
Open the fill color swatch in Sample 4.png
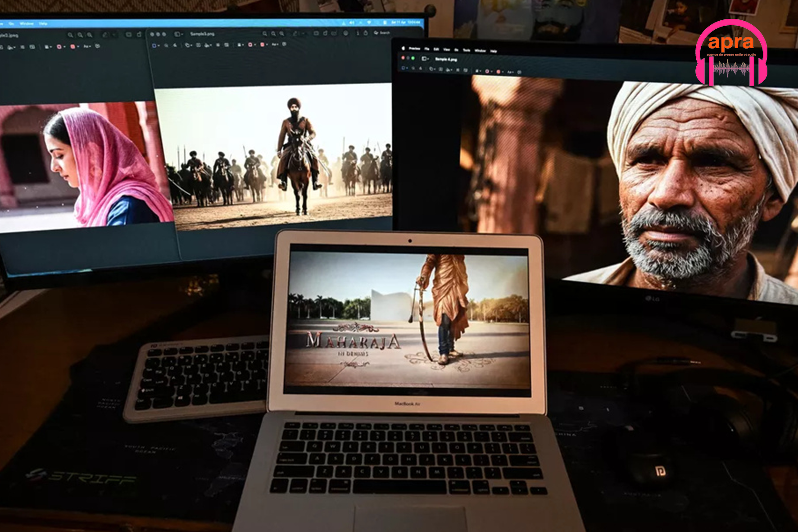tap(499, 72)
